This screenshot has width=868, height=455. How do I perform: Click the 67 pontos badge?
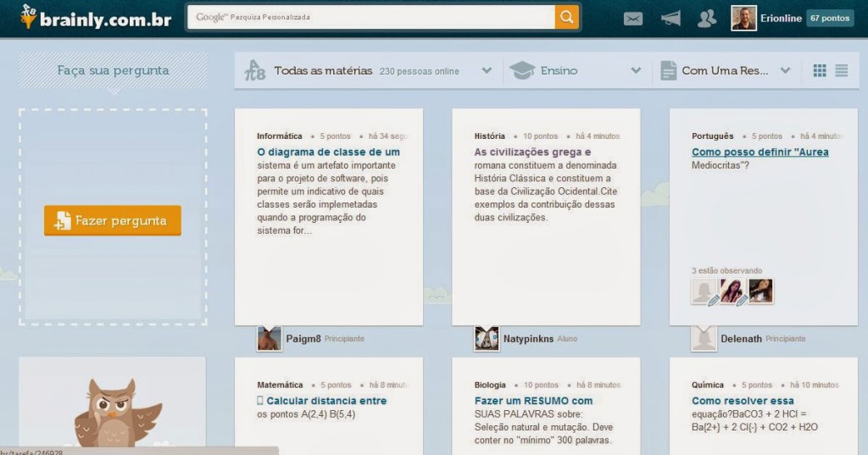click(x=829, y=19)
